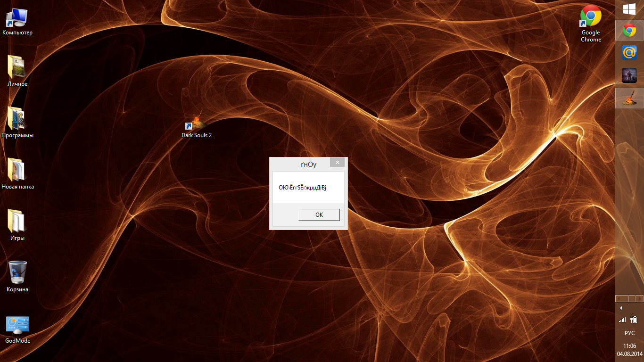Change input language via РУС indicator
644x362 pixels.
[629, 333]
